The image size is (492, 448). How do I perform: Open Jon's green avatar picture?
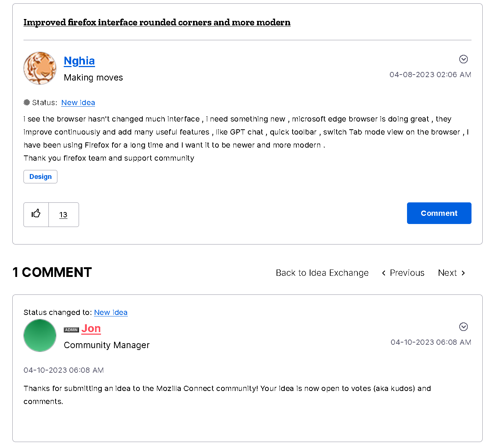tap(40, 335)
